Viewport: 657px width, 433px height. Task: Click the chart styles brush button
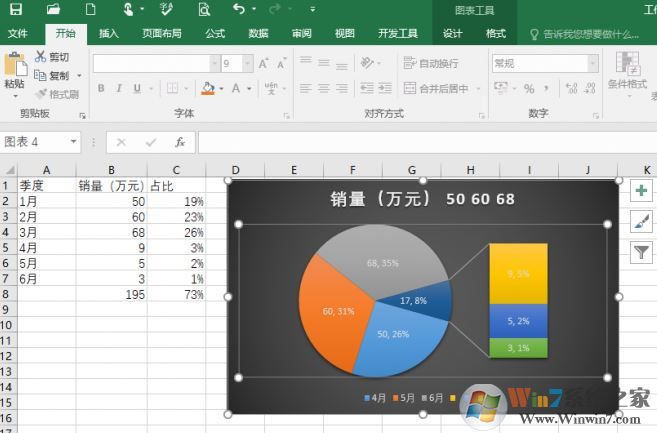pyautogui.click(x=641, y=221)
